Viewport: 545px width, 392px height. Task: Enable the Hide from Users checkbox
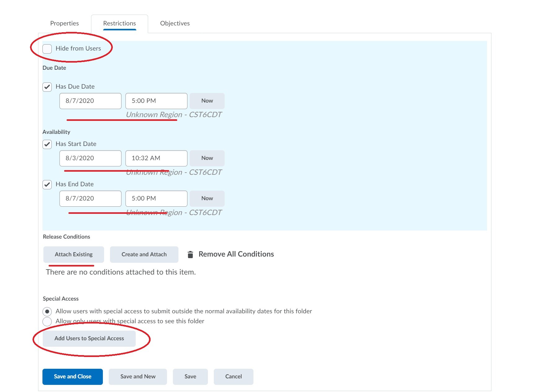[x=47, y=49]
